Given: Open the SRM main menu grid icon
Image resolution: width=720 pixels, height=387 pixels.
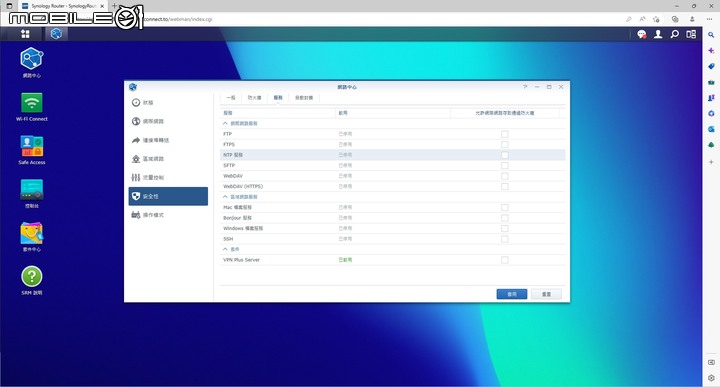Looking at the screenshot, I should pyautogui.click(x=25, y=34).
